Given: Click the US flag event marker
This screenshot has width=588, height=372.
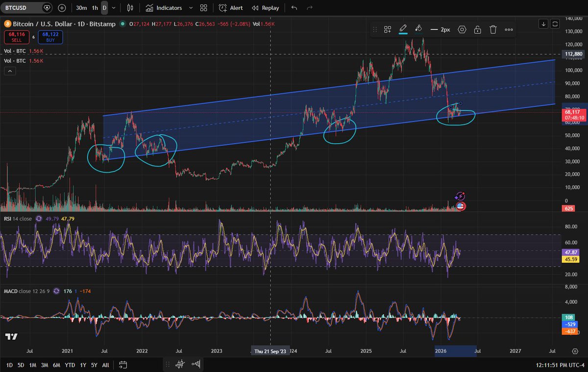Looking at the screenshot, I should 460,206.
